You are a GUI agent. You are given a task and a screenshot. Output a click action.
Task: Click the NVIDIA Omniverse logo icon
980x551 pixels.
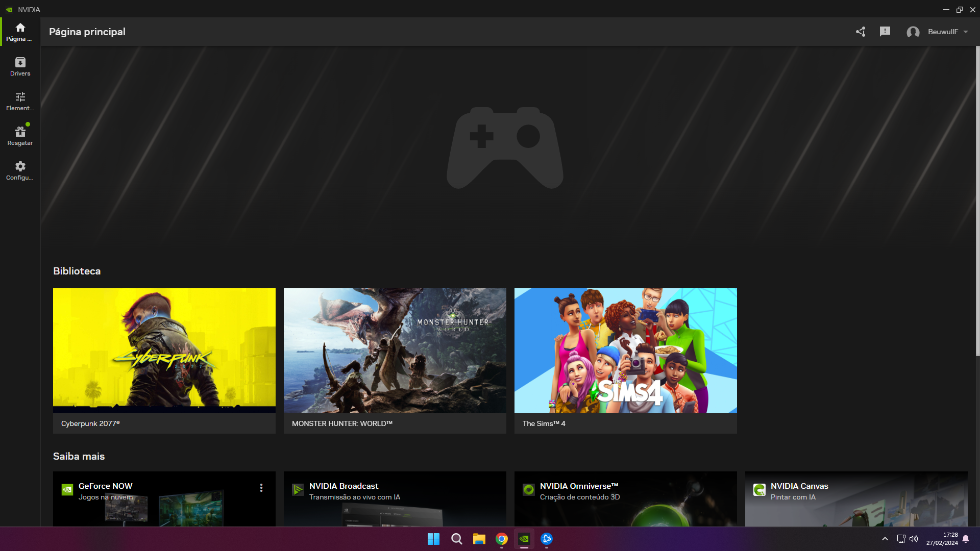pos(529,490)
